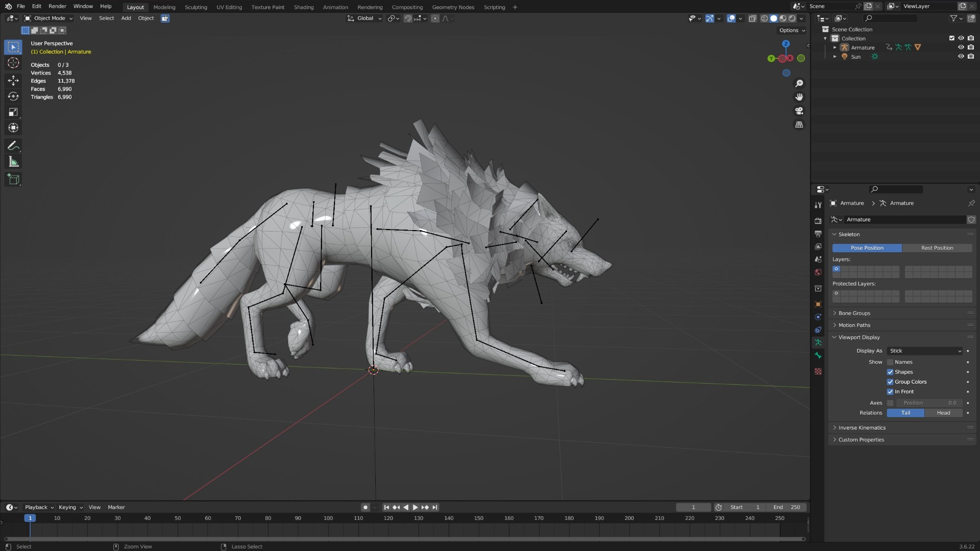Select the Add Cube tool

click(13, 179)
